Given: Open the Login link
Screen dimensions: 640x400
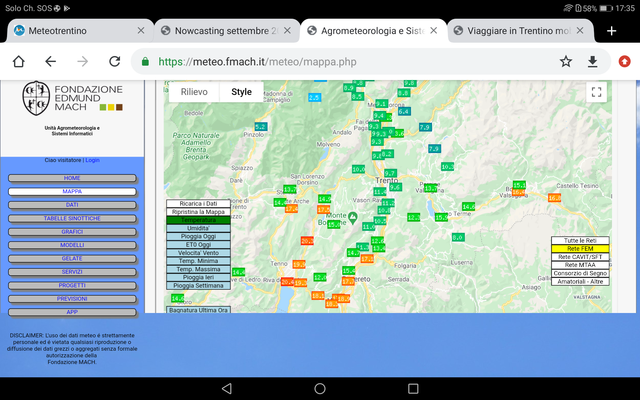Looking at the screenshot, I should (92, 160).
